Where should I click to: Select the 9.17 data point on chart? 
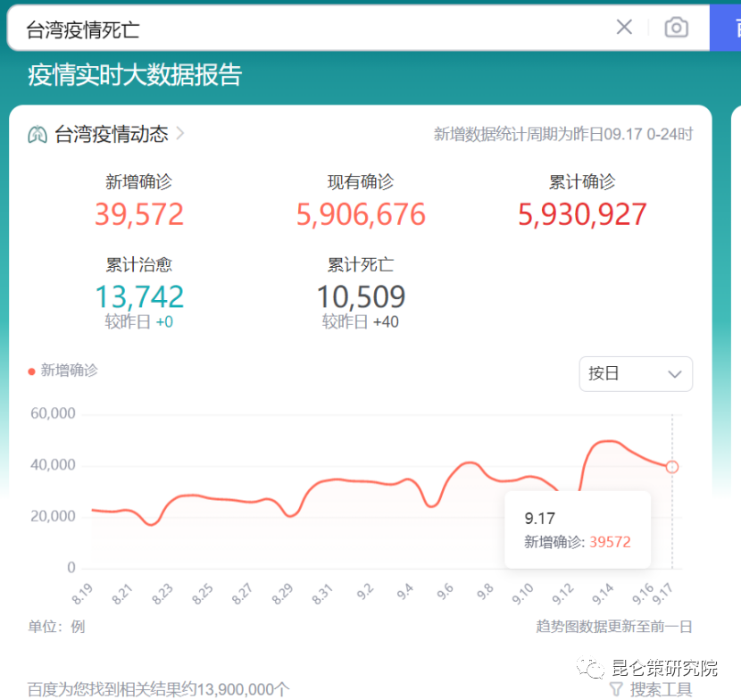tap(672, 467)
